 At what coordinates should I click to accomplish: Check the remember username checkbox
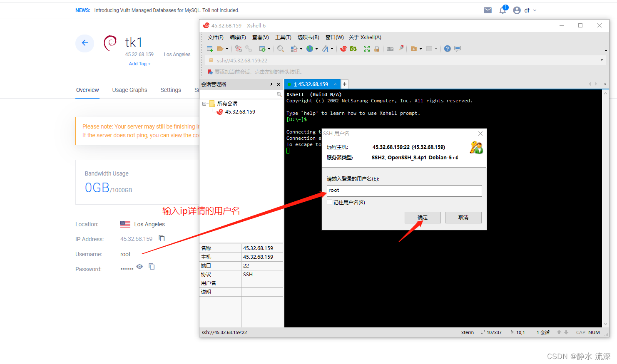330,203
